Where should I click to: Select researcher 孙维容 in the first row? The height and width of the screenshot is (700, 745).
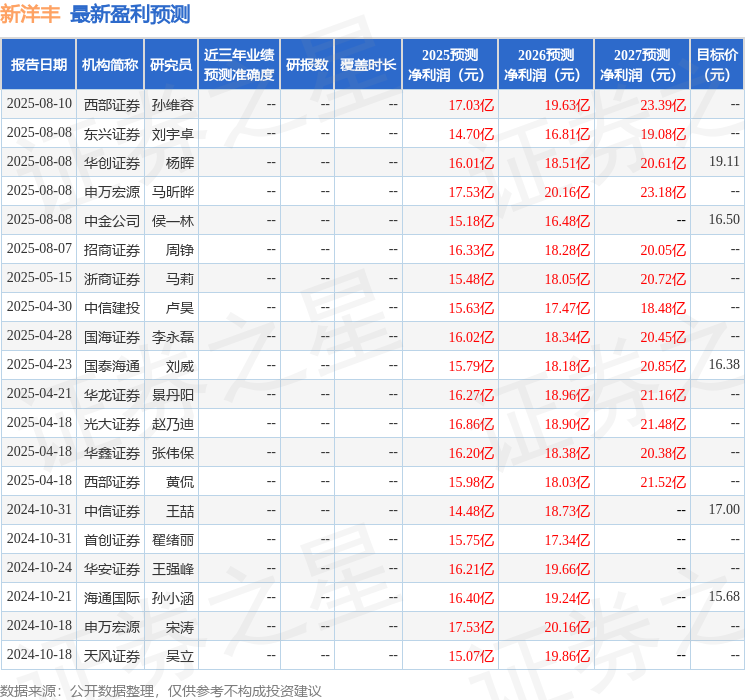(172, 104)
